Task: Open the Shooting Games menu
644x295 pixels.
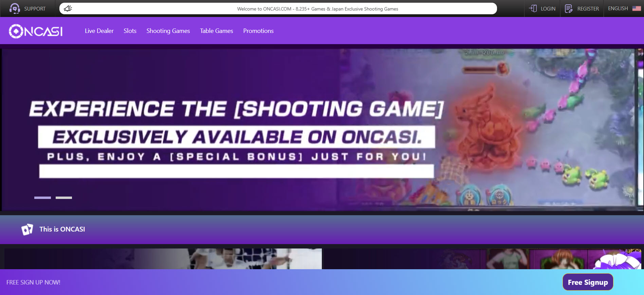Action: [x=168, y=31]
